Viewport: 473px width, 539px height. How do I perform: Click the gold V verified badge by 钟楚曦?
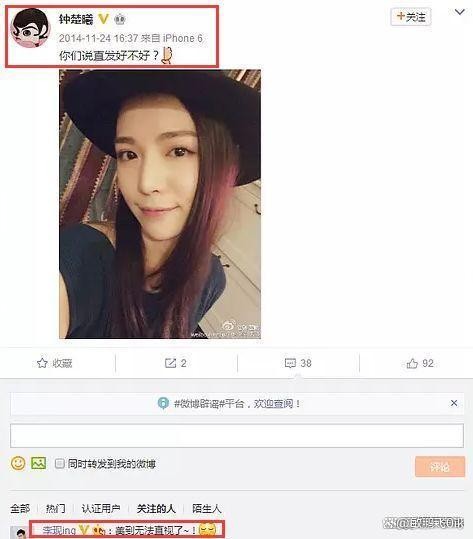(103, 19)
